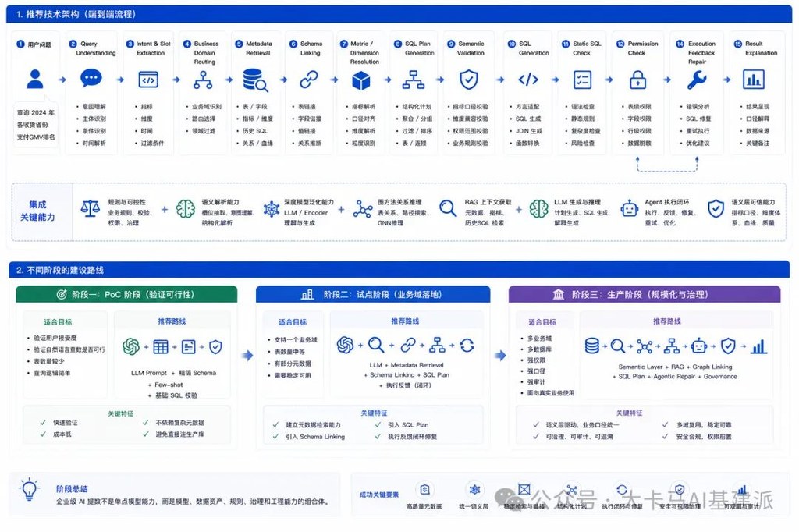
Task: Click the blue 不同阶段的建设路线 section bar
Action: (399, 270)
